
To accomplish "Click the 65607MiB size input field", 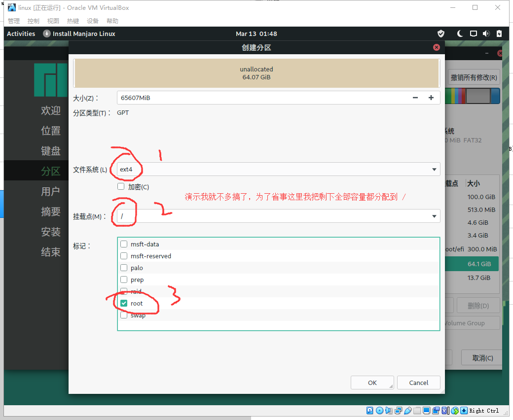I will coord(261,98).
